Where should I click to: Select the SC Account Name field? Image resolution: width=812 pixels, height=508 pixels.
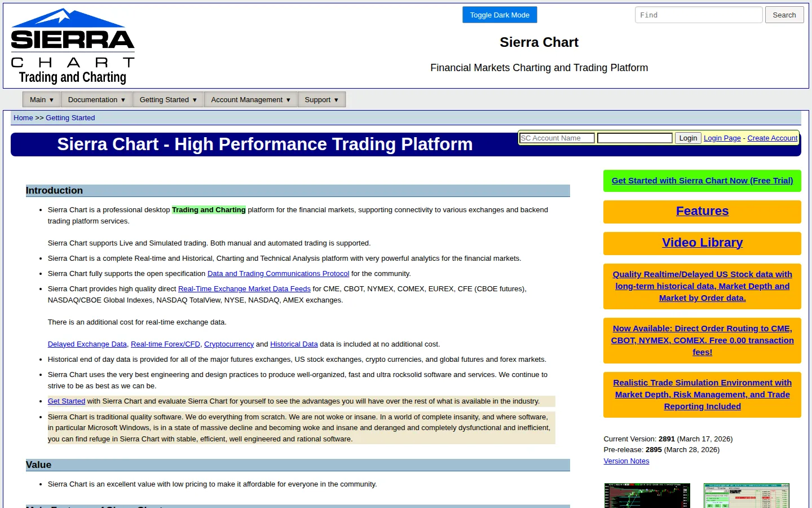pyautogui.click(x=557, y=138)
